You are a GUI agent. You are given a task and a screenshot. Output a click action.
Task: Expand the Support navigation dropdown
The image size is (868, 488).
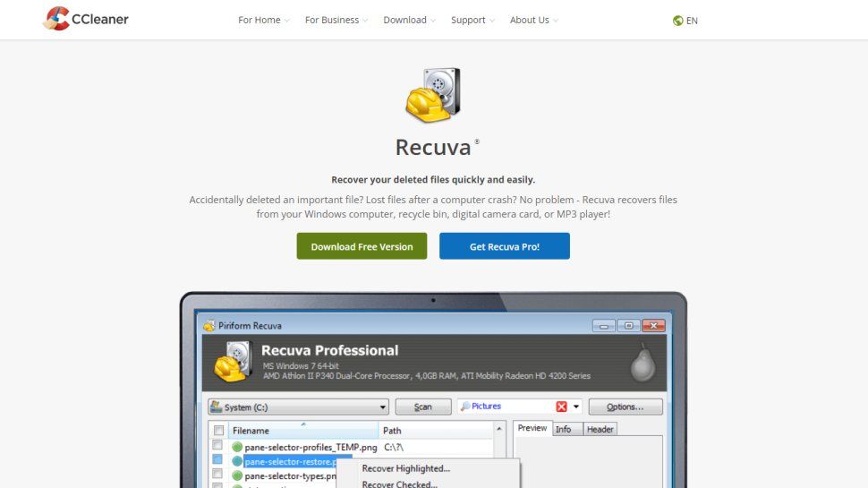point(473,21)
